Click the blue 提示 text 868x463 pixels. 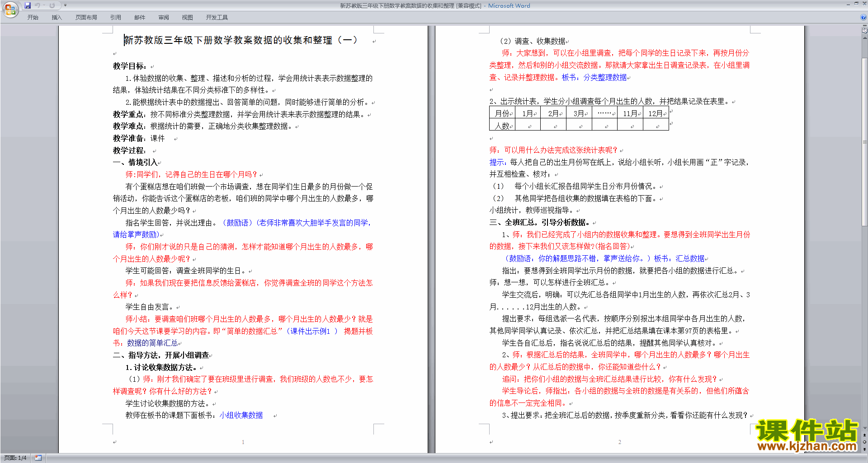coord(498,162)
